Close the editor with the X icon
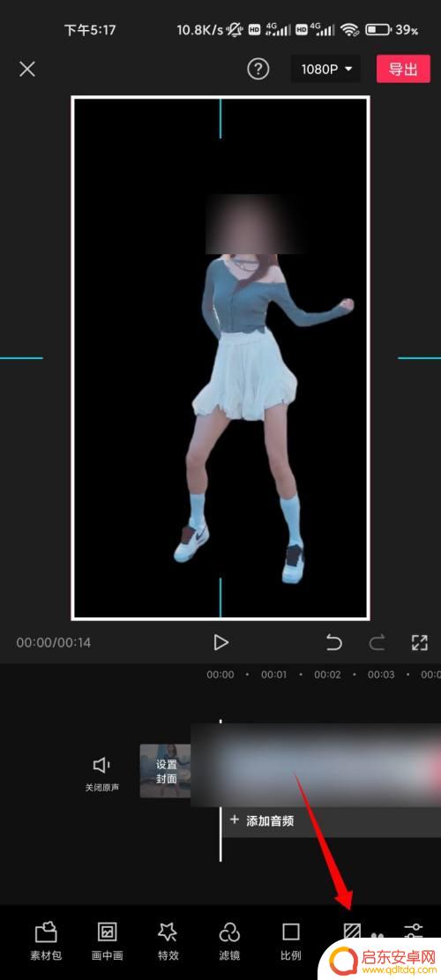Screen dimensions: 441x980 point(26,69)
